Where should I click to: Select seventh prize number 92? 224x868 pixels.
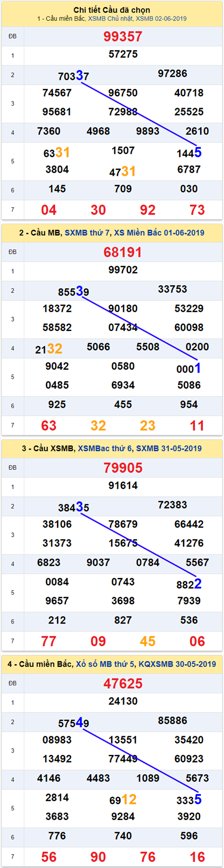[148, 210]
